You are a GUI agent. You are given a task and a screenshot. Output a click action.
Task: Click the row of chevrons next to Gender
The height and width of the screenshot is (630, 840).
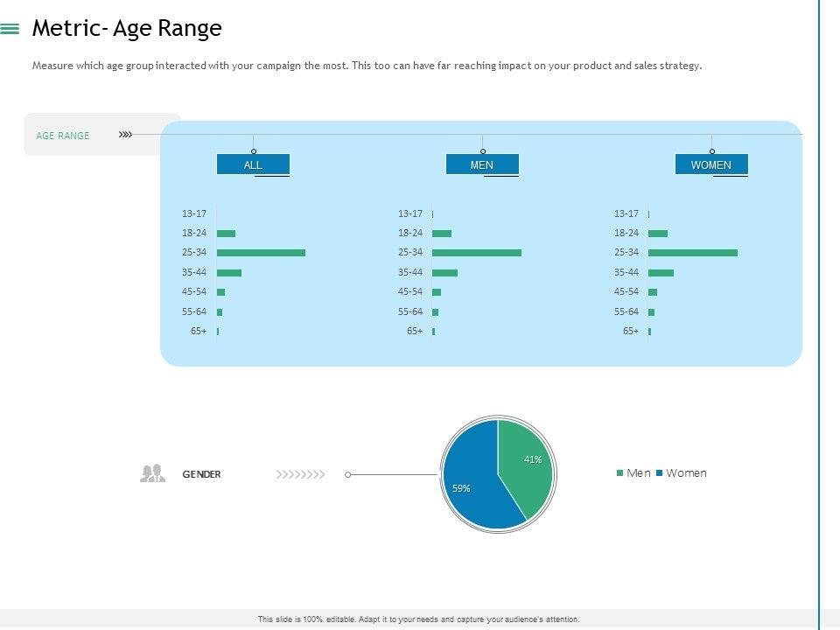[x=301, y=474]
